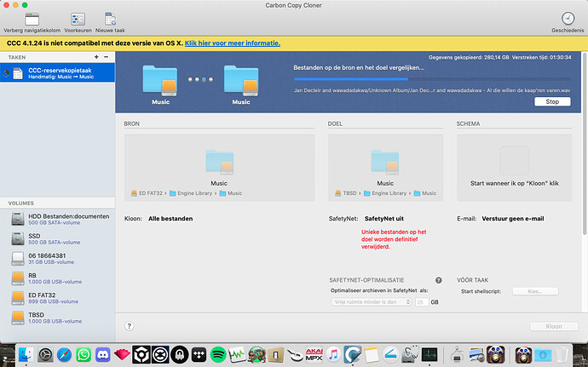This screenshot has width=588, height=367.
Task: Open Spotify from the dock
Action: click(218, 354)
